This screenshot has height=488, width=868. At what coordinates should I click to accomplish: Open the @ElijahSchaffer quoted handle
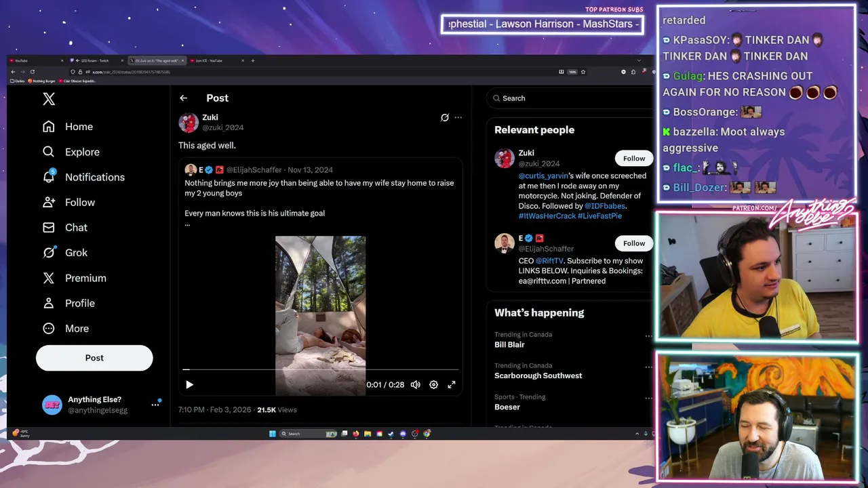pos(254,169)
